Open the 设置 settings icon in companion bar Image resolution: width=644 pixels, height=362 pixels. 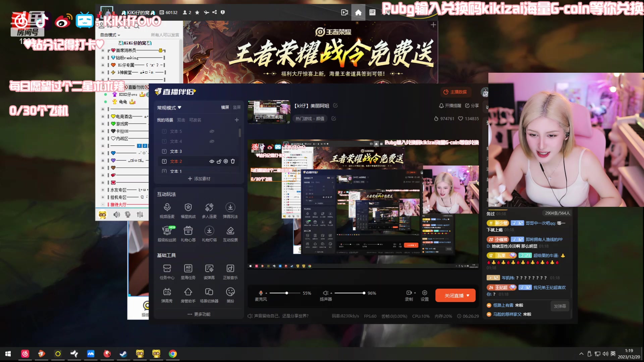click(425, 295)
